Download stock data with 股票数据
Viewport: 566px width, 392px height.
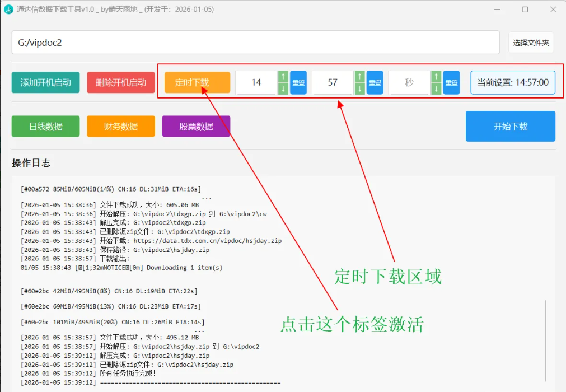[196, 126]
